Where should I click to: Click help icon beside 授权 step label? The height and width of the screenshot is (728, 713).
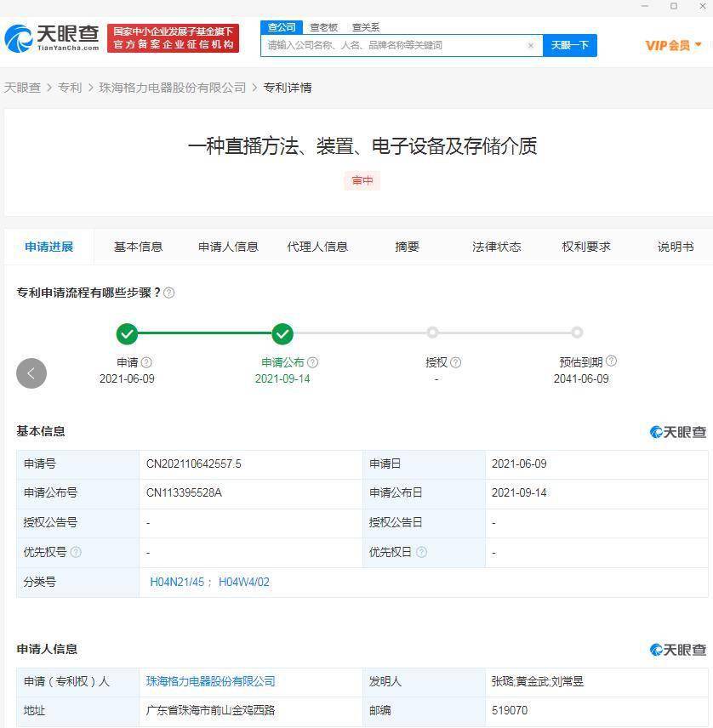(456, 362)
